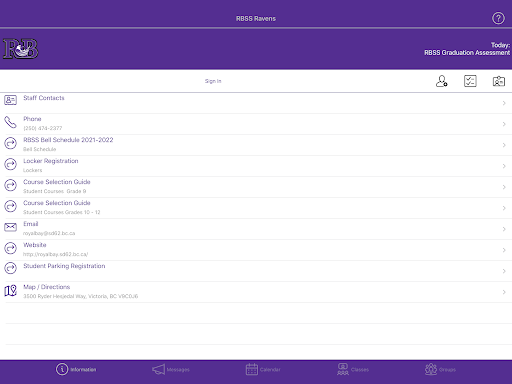Switch to the Information tab
The height and width of the screenshot is (384, 512).
click(76, 369)
